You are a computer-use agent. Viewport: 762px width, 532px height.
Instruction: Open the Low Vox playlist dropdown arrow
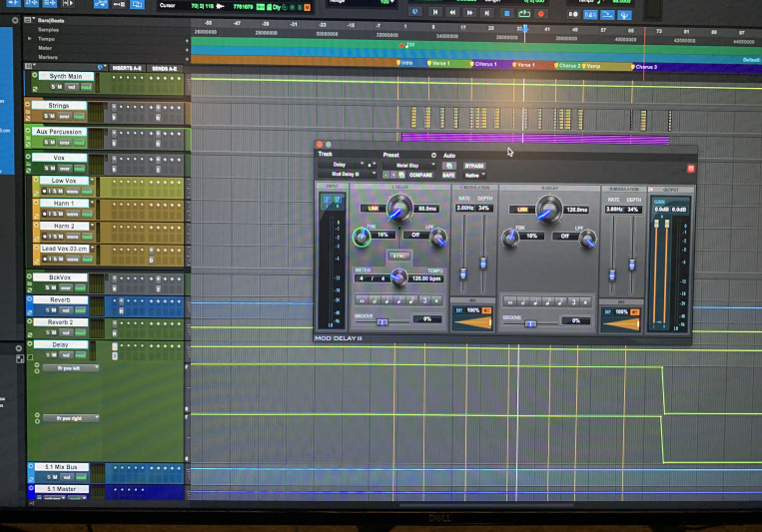click(92, 181)
